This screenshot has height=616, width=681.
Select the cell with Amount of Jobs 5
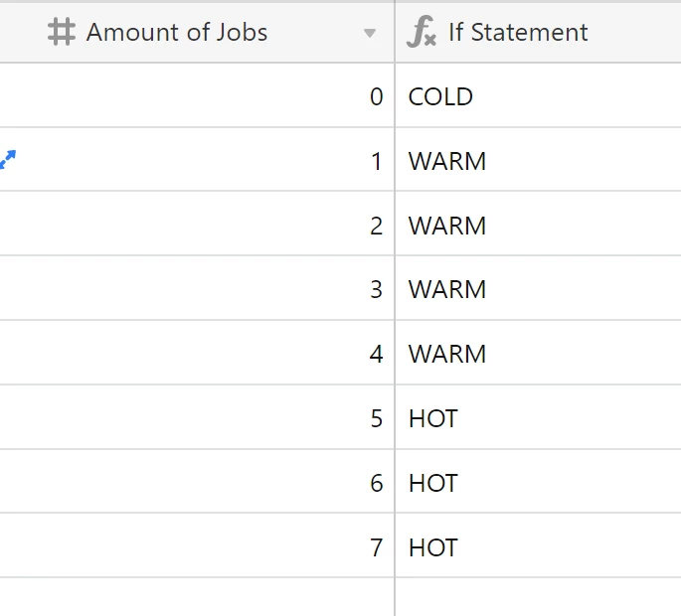[197, 417]
